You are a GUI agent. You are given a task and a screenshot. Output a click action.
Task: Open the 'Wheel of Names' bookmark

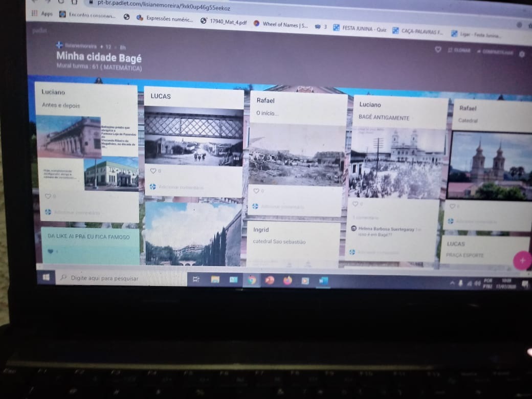point(280,24)
